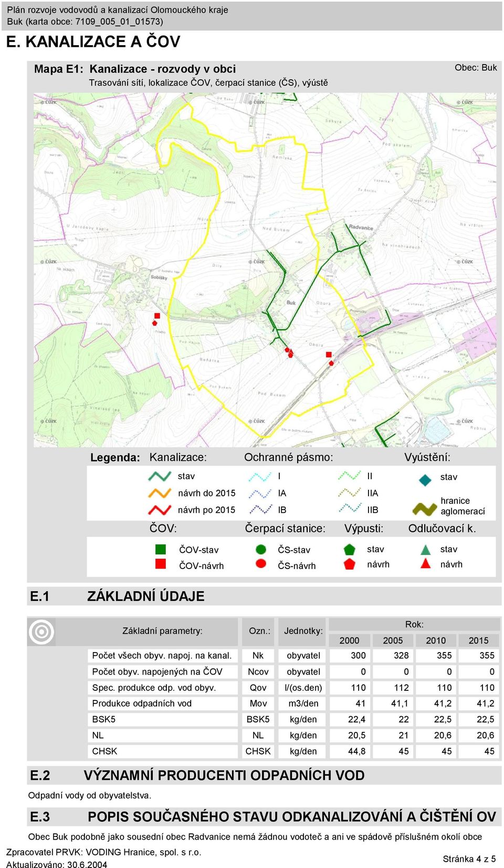Click the value '44,8' in the CHSK row

tap(357, 751)
